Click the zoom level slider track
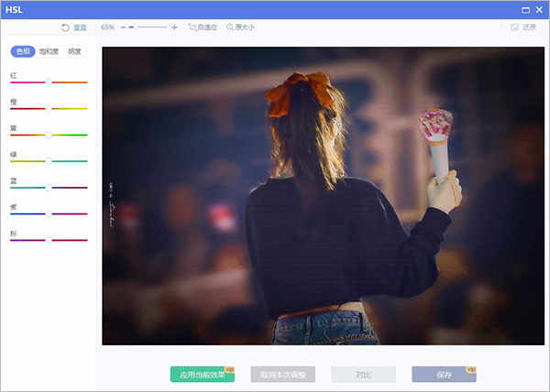Viewport: 550px width, 392px height. pos(148,27)
